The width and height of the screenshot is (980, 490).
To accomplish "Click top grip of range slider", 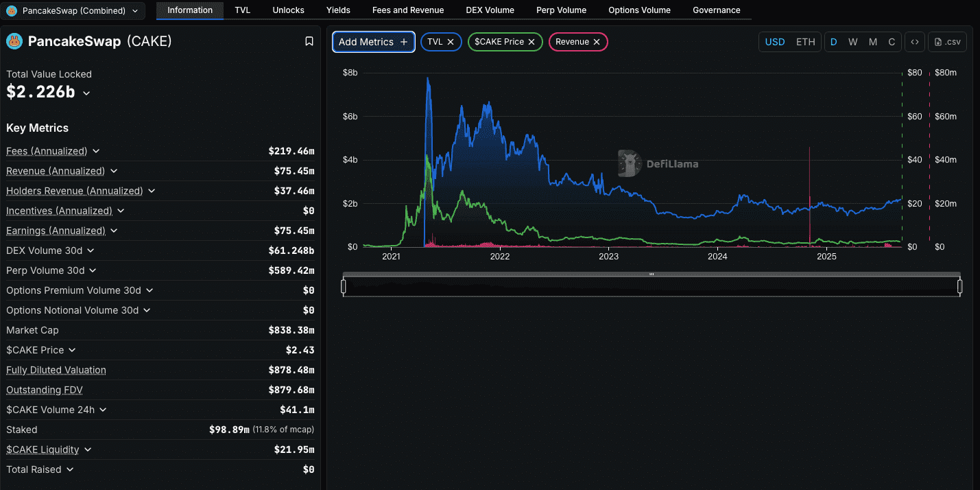I will pyautogui.click(x=652, y=275).
